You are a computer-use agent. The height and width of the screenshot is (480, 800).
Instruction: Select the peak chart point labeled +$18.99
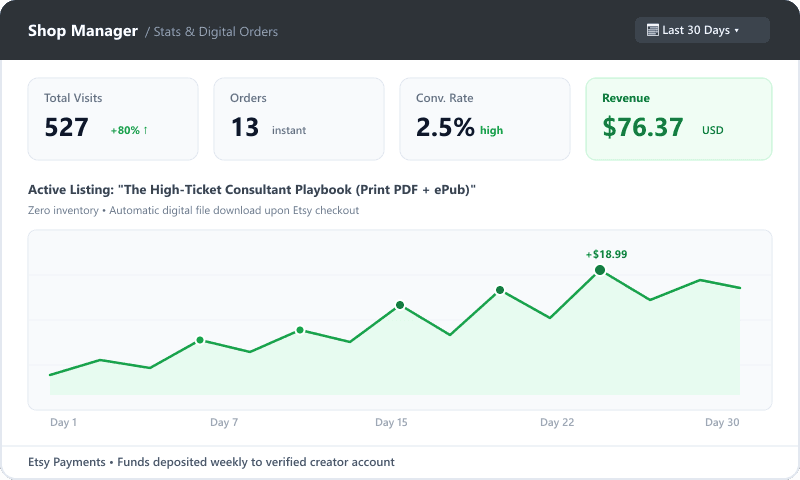click(600, 270)
